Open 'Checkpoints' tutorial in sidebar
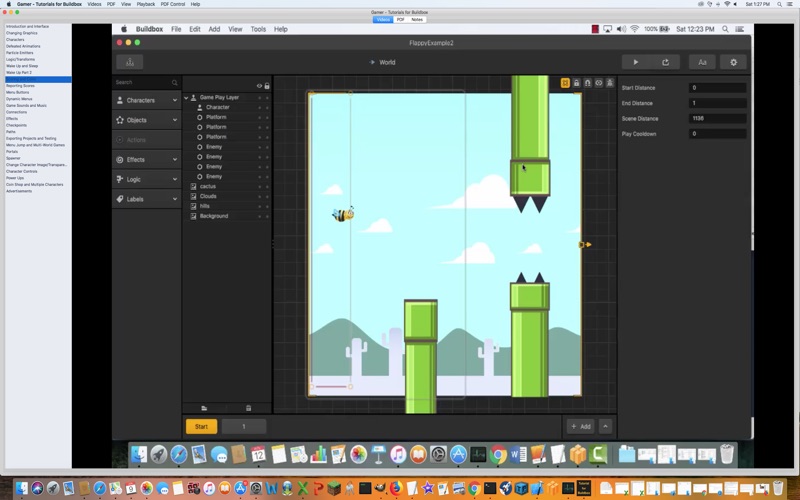The height and width of the screenshot is (500, 800). pyautogui.click(x=16, y=125)
